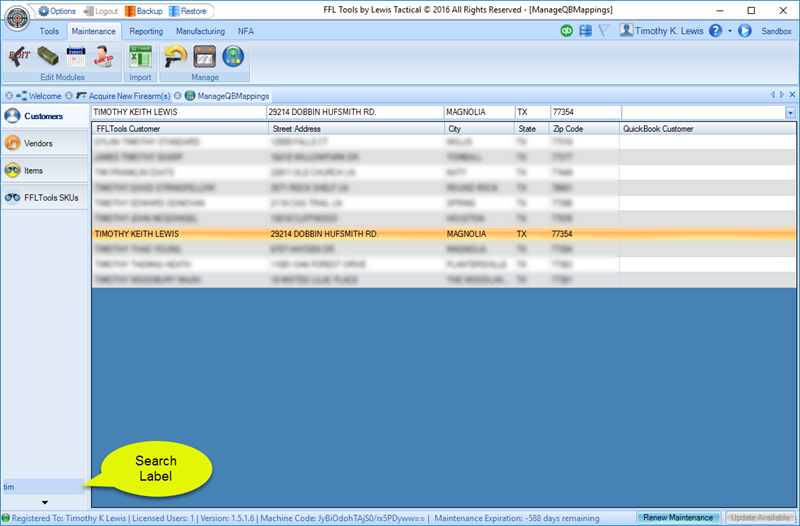Image resolution: width=800 pixels, height=526 pixels.
Task: Sort by QuickBook Customer column header
Action: (707, 129)
